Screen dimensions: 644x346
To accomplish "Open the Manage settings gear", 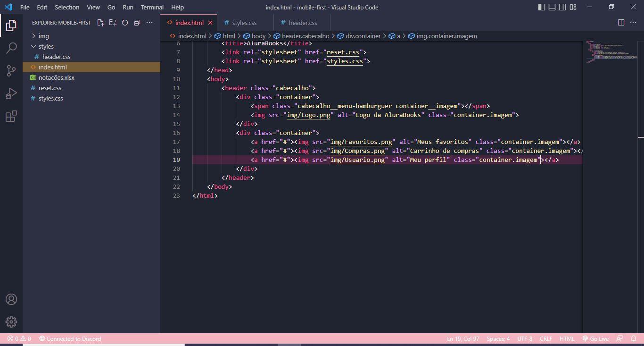I will 11,322.
